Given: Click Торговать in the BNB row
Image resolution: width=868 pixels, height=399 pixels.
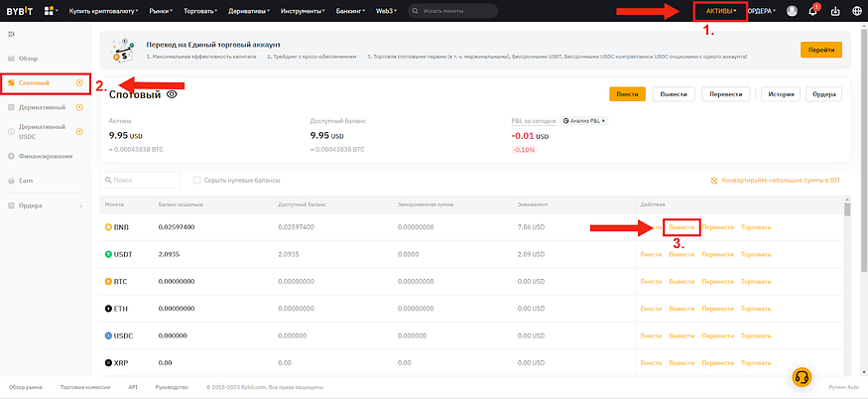Looking at the screenshot, I should [756, 227].
